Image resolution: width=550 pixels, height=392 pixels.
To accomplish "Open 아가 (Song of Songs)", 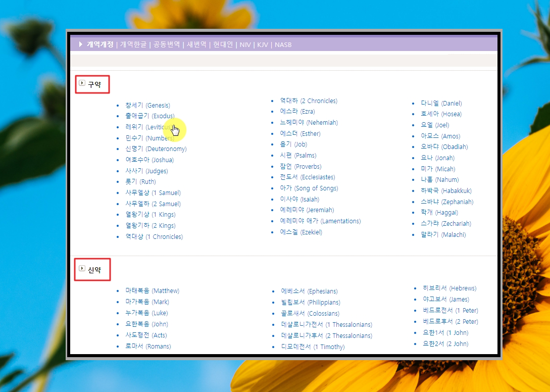I will pyautogui.click(x=309, y=188).
